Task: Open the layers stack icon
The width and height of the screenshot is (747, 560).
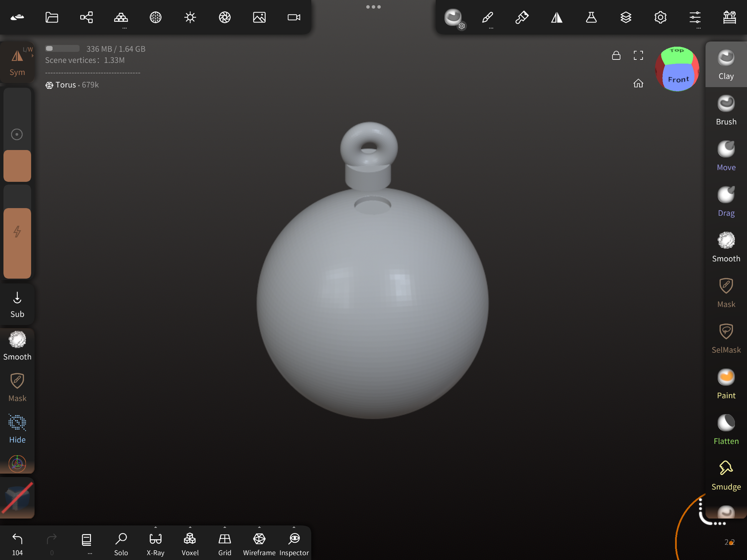Action: pyautogui.click(x=626, y=17)
